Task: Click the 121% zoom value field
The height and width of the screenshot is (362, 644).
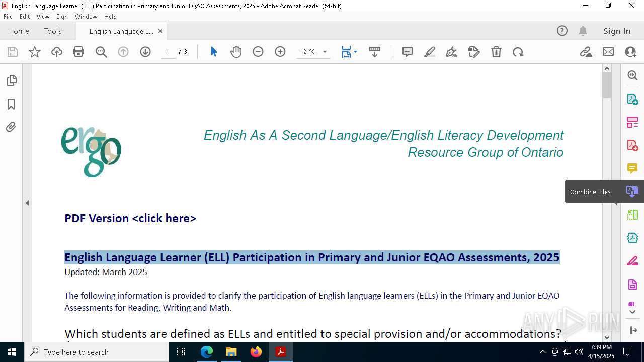Action: (307, 52)
